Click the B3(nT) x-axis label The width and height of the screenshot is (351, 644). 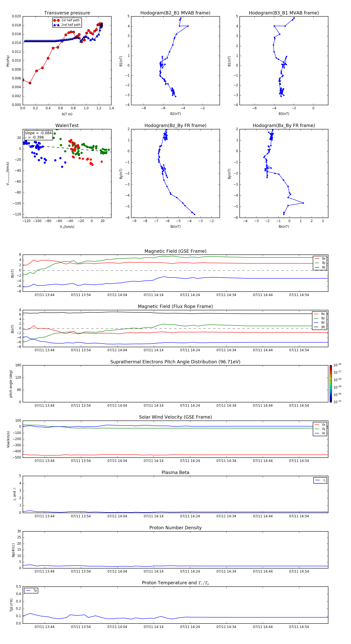[x=284, y=114]
